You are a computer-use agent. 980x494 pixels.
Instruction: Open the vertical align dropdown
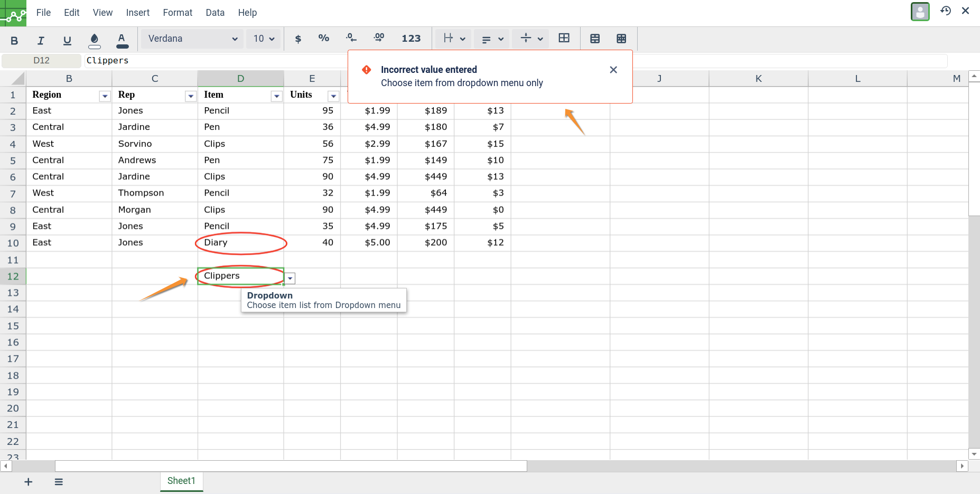click(531, 39)
